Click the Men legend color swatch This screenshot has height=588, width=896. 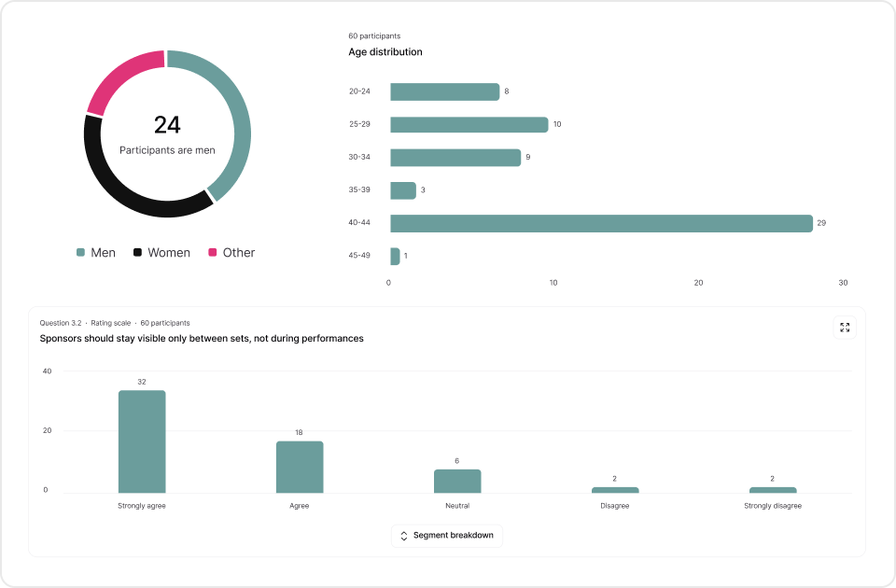pos(80,253)
